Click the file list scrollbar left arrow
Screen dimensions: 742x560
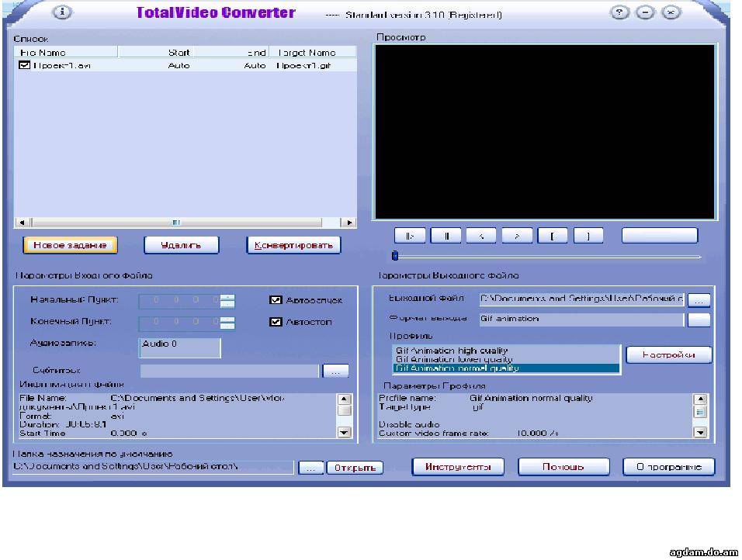pyautogui.click(x=22, y=223)
